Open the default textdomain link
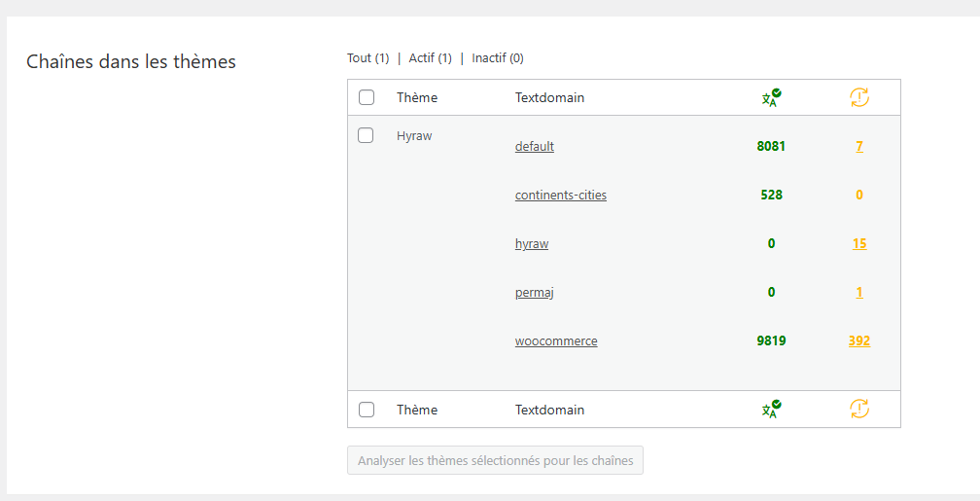This screenshot has width=980, height=501. (535, 147)
